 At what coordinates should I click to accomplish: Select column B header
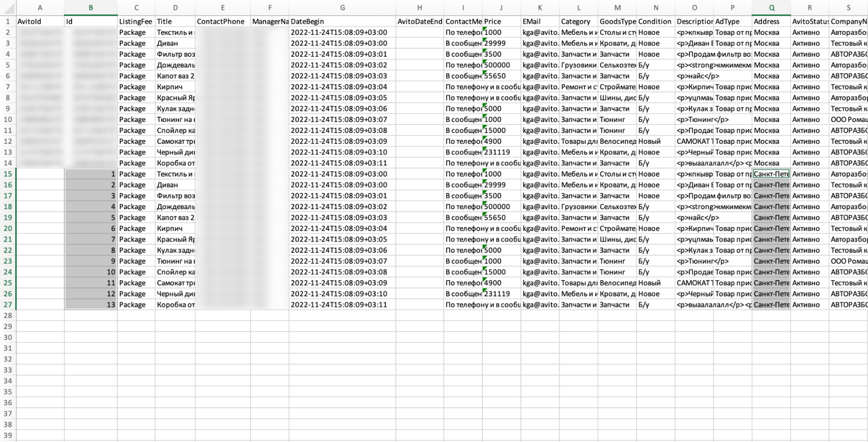point(91,8)
